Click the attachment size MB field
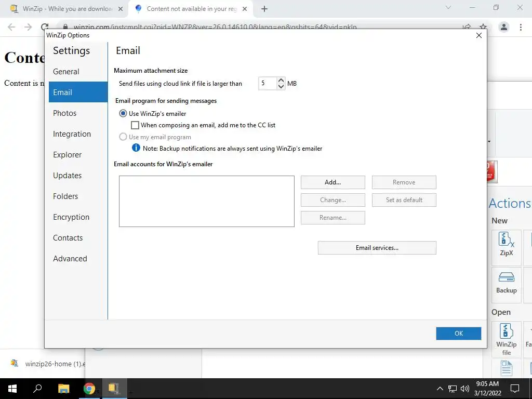Viewport: 532px width, 399px height. (x=268, y=84)
